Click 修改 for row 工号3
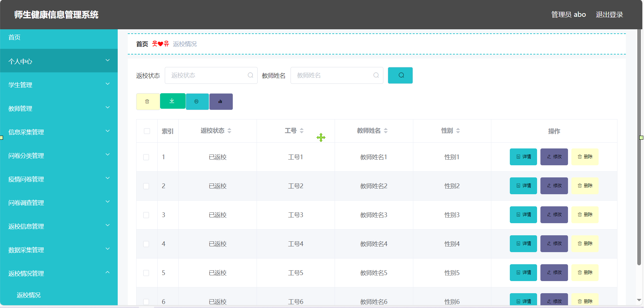Screen dimensions: 644x308 point(554,215)
